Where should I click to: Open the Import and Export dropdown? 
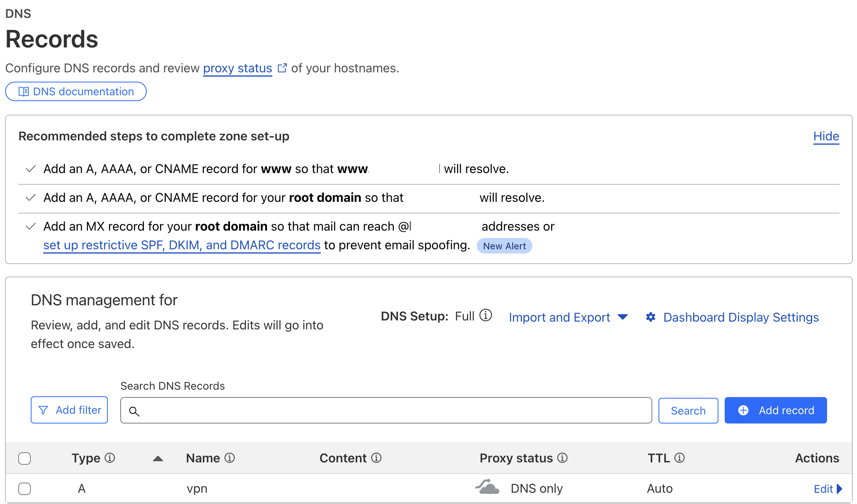[x=568, y=317]
